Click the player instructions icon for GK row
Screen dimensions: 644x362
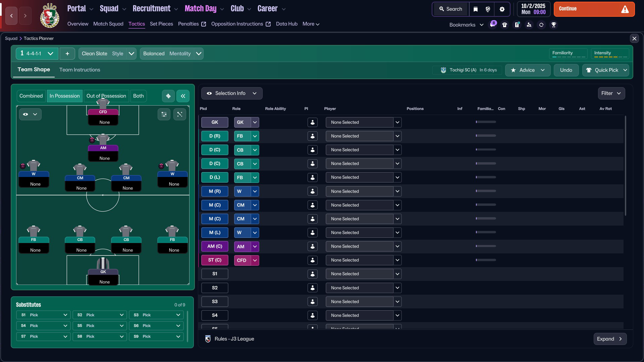pyautogui.click(x=312, y=122)
